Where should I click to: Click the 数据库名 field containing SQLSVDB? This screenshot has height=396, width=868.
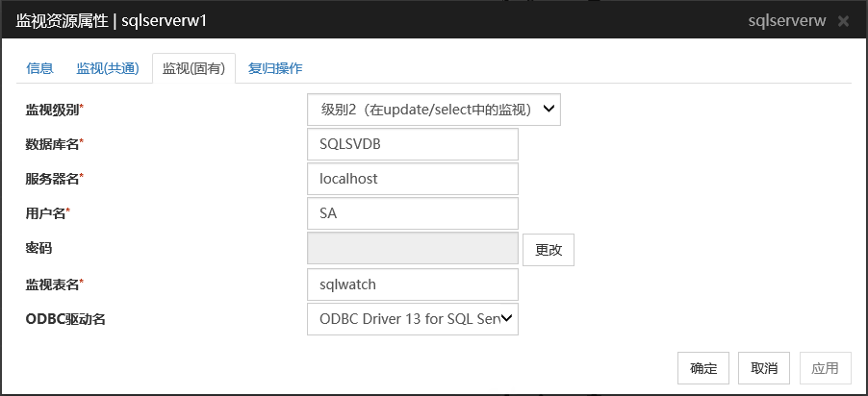412,144
